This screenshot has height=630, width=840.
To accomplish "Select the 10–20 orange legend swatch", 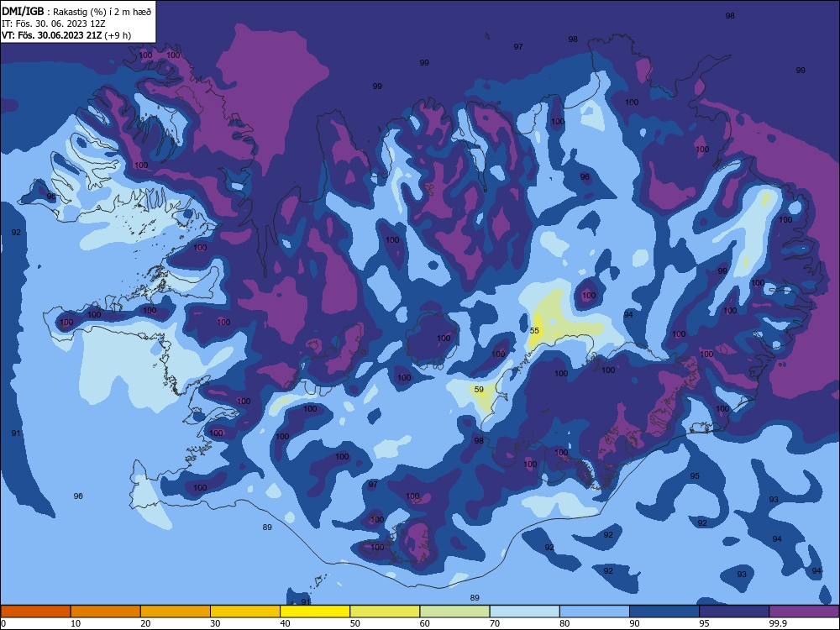I will click(x=106, y=612).
